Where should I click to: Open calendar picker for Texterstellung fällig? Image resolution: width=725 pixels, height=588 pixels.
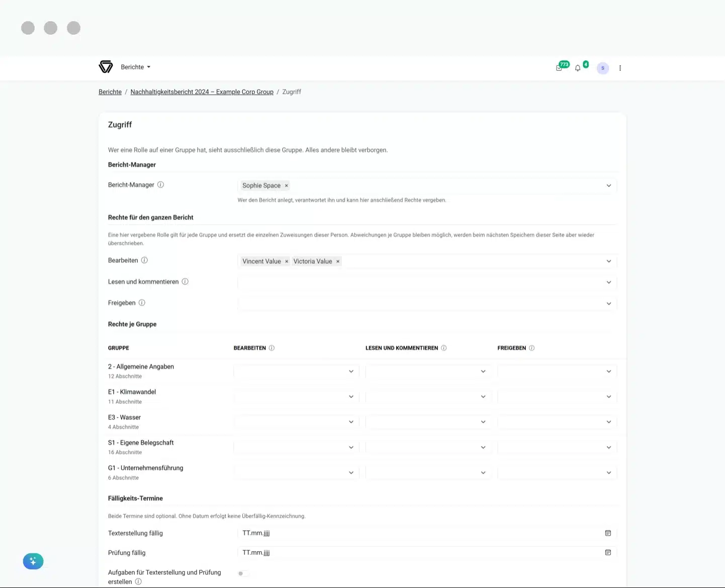pyautogui.click(x=608, y=533)
